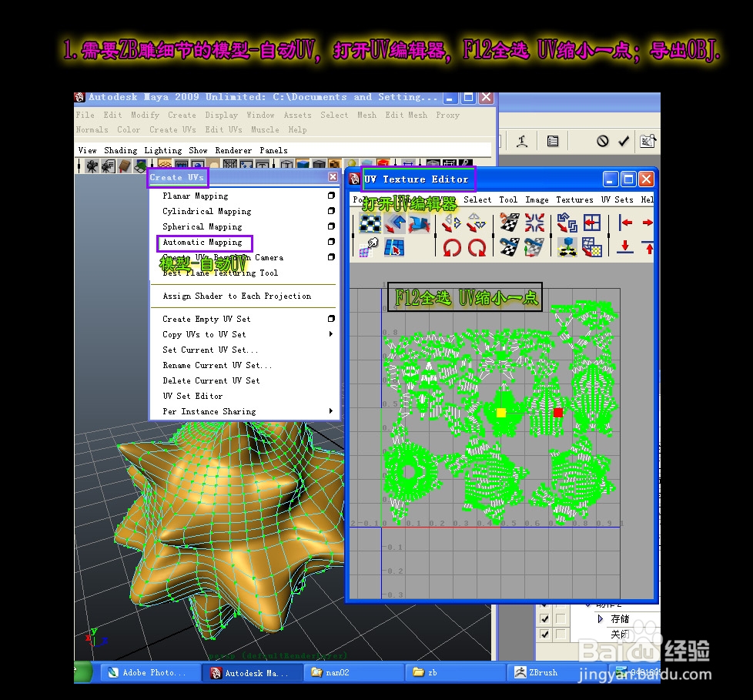Open Planar Mapping options box
This screenshot has width=753, height=700.
tap(331, 196)
